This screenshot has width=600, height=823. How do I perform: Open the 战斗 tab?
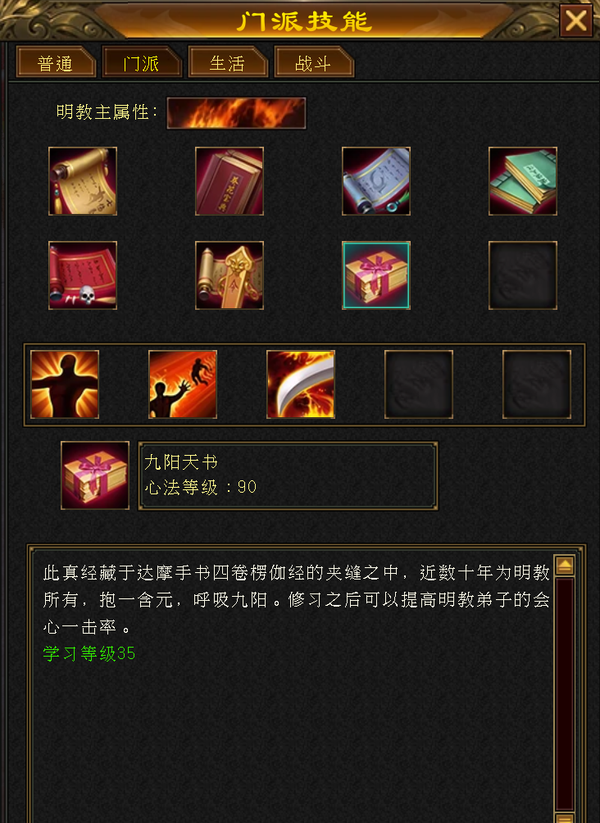click(314, 62)
